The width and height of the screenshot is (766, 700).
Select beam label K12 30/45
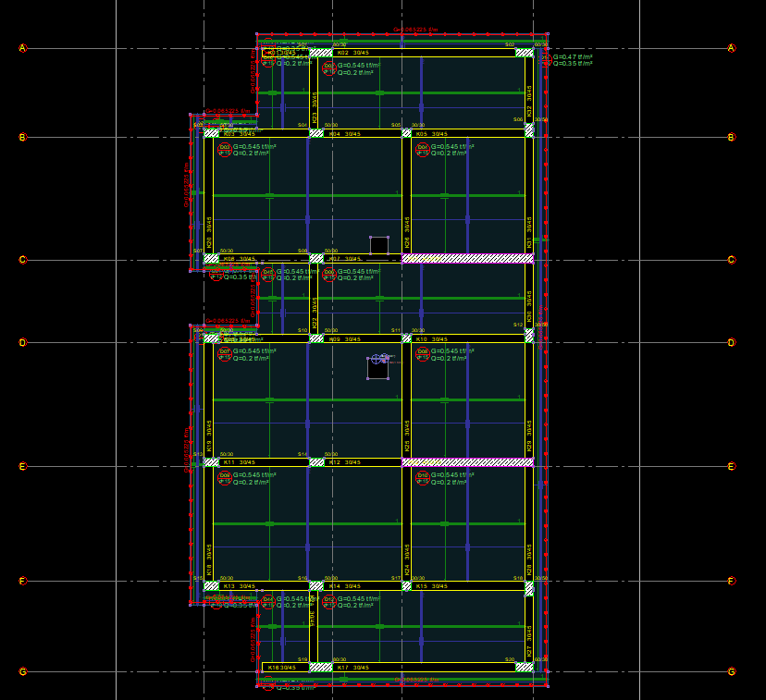(x=347, y=462)
